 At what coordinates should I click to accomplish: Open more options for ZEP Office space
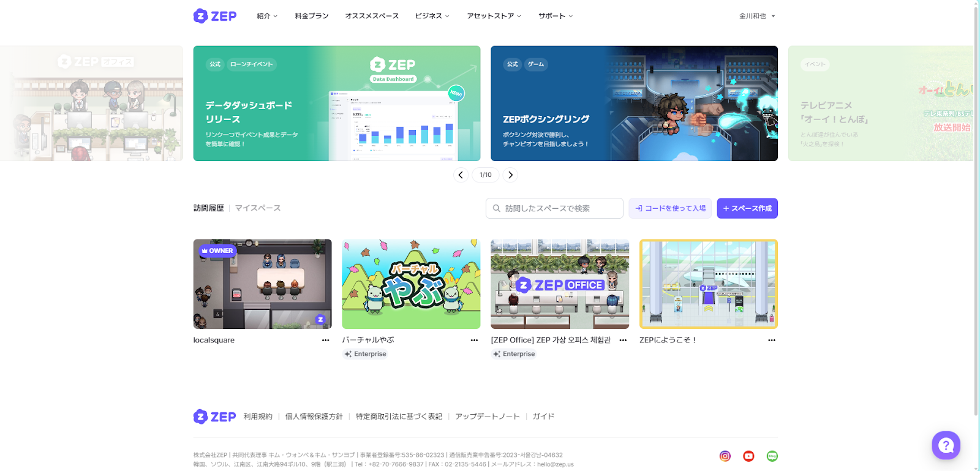(x=623, y=340)
